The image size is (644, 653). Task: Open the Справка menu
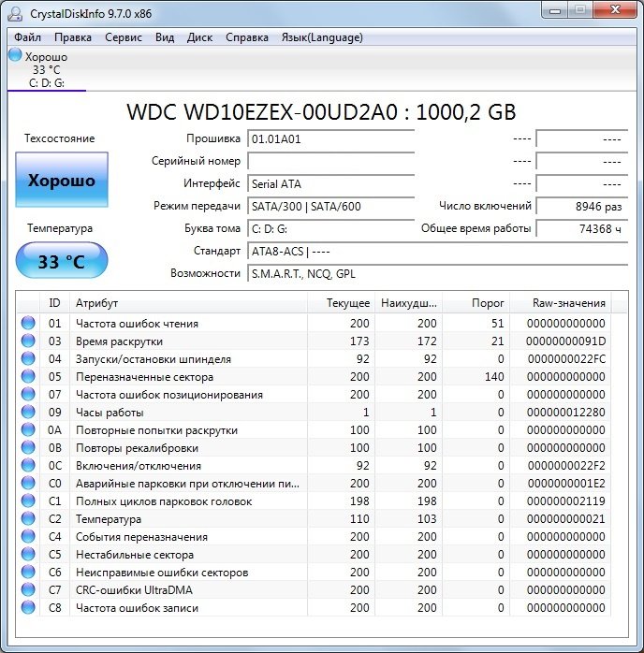click(x=247, y=37)
